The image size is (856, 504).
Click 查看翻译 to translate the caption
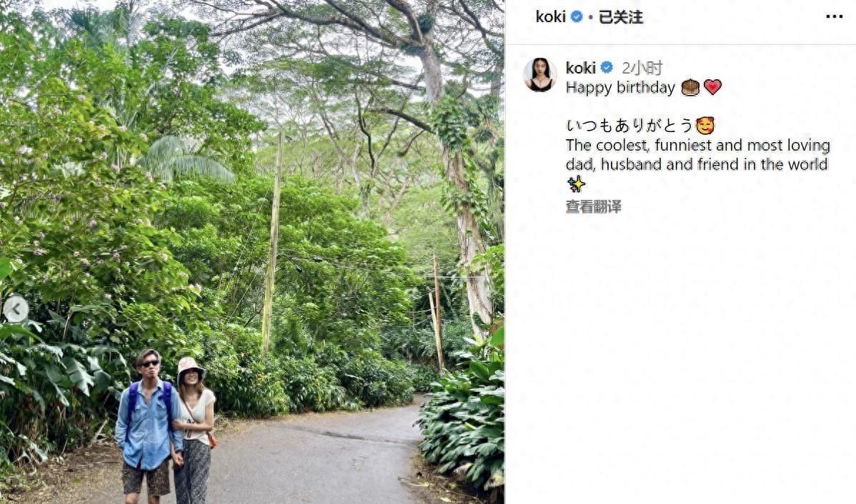tap(594, 206)
